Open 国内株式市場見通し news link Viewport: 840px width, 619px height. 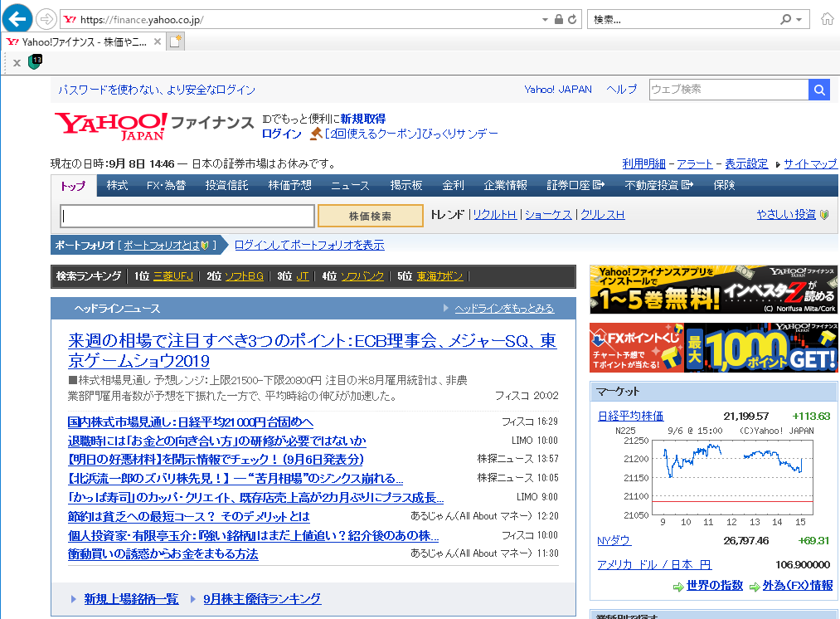click(x=190, y=422)
